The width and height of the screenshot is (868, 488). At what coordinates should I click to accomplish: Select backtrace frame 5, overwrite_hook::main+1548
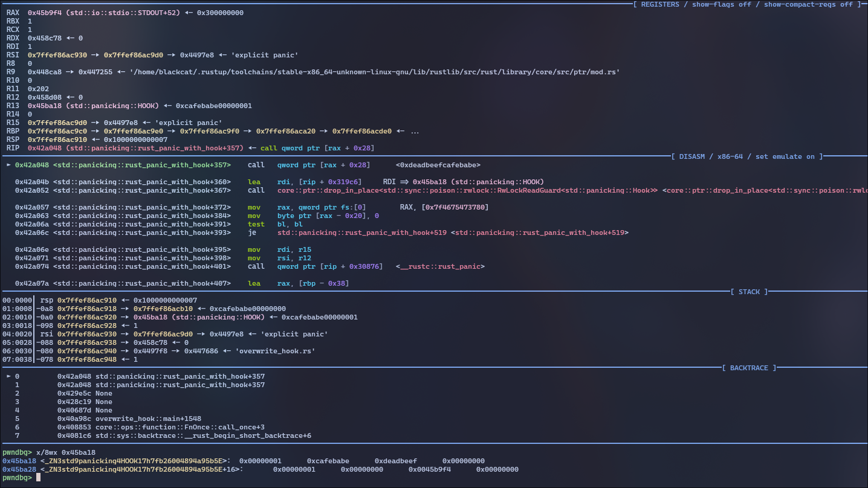point(148,419)
